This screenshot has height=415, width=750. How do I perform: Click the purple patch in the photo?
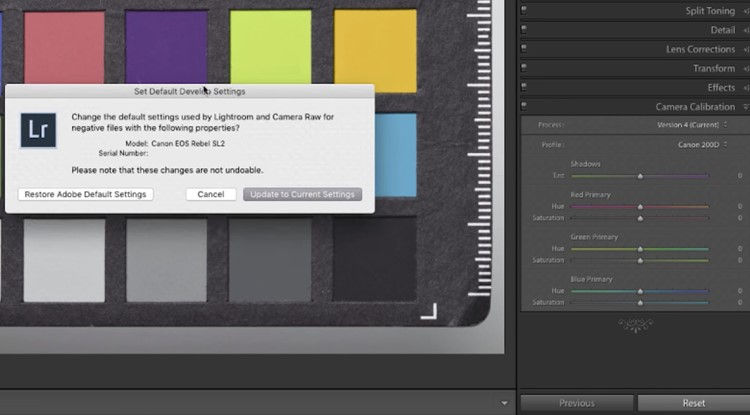(166, 47)
